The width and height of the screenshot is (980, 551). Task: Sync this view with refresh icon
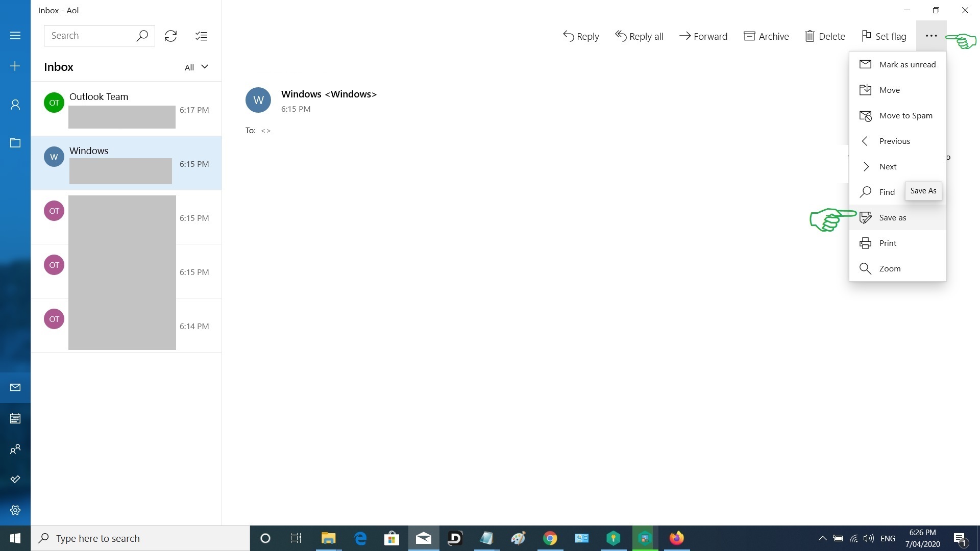[x=170, y=36]
